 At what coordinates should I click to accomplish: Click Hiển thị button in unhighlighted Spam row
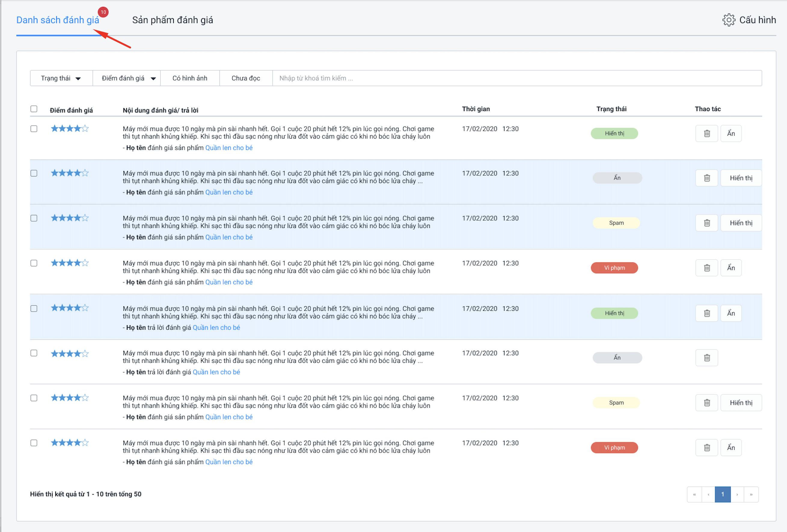click(x=741, y=403)
